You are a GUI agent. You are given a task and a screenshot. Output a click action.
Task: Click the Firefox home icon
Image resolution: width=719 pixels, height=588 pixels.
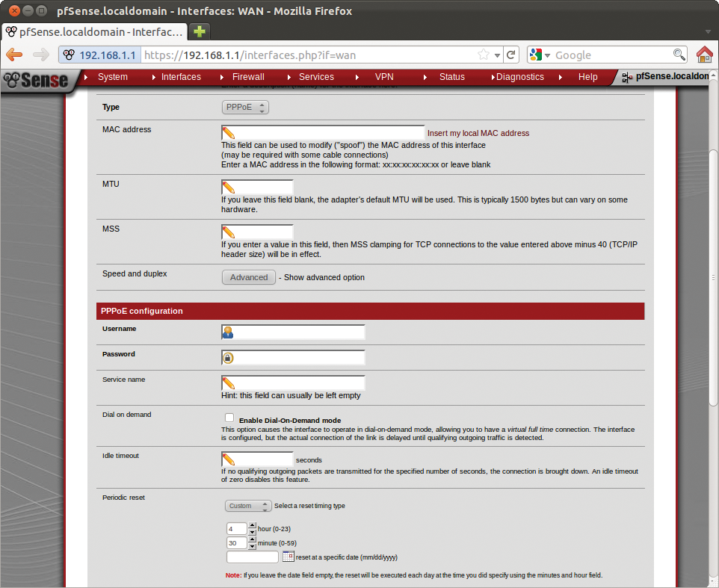(x=704, y=55)
